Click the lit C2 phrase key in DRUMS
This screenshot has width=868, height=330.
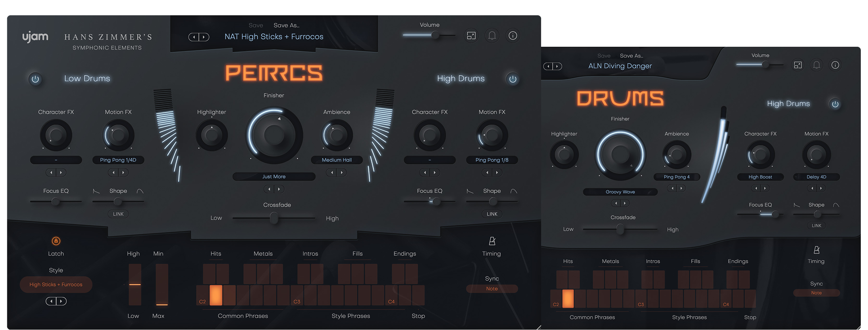(568, 299)
